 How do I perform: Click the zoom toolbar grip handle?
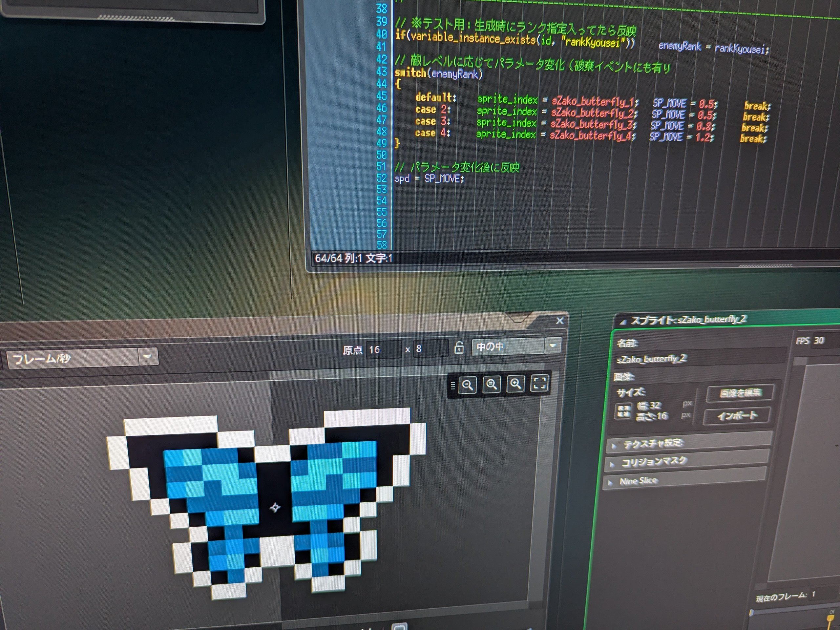point(452,386)
